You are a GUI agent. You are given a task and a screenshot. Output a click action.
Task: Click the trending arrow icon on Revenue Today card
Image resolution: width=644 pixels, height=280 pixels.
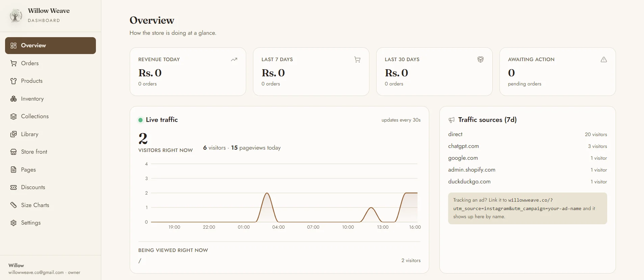point(234,59)
